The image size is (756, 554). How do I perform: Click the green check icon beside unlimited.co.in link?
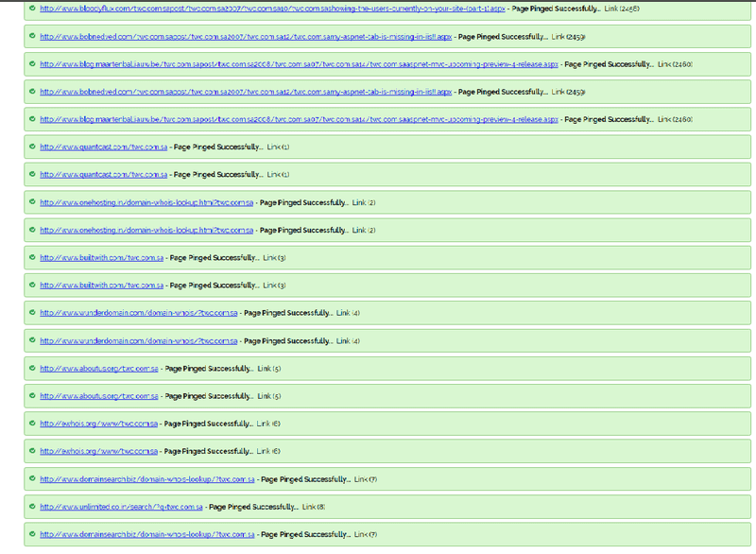click(x=32, y=507)
